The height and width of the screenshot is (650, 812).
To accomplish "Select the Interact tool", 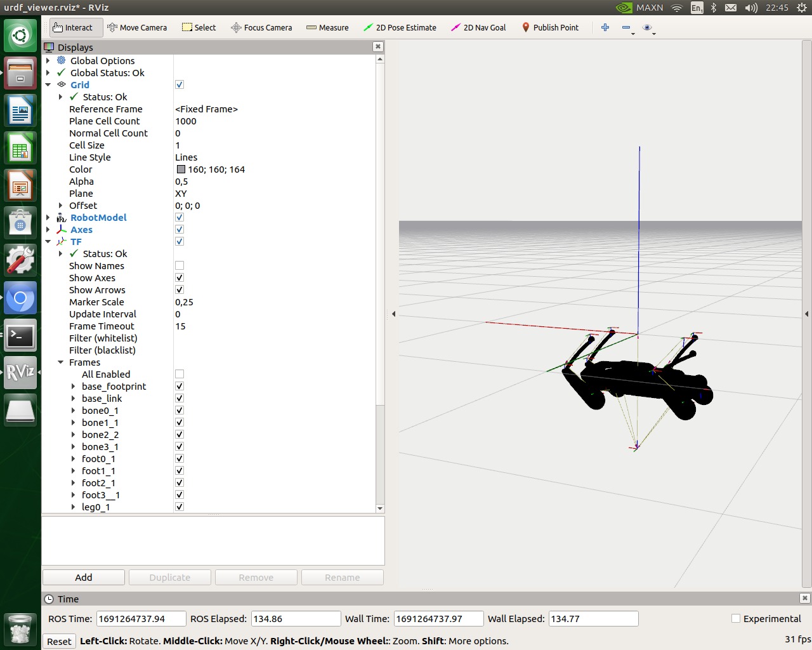I will [75, 27].
